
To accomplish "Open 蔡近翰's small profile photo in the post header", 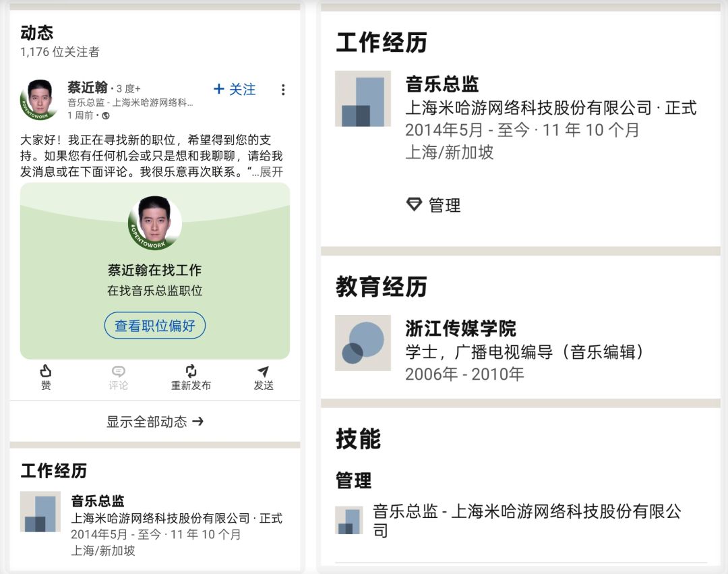I will [x=39, y=99].
